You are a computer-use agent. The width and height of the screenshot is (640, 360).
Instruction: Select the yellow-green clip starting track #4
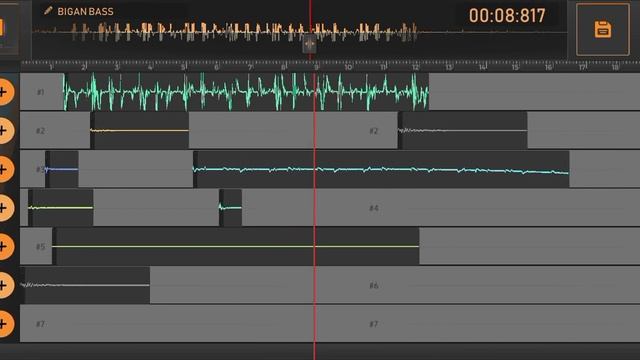[60, 208]
